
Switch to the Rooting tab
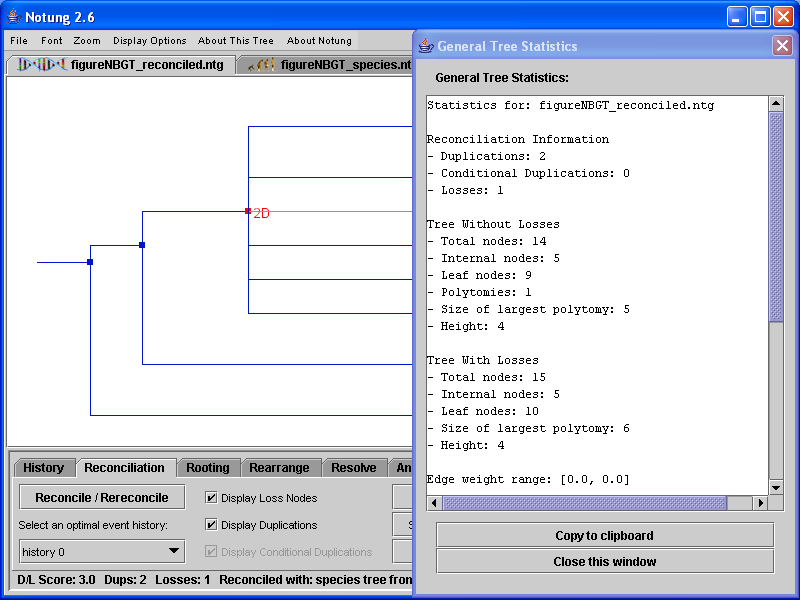pyautogui.click(x=207, y=468)
